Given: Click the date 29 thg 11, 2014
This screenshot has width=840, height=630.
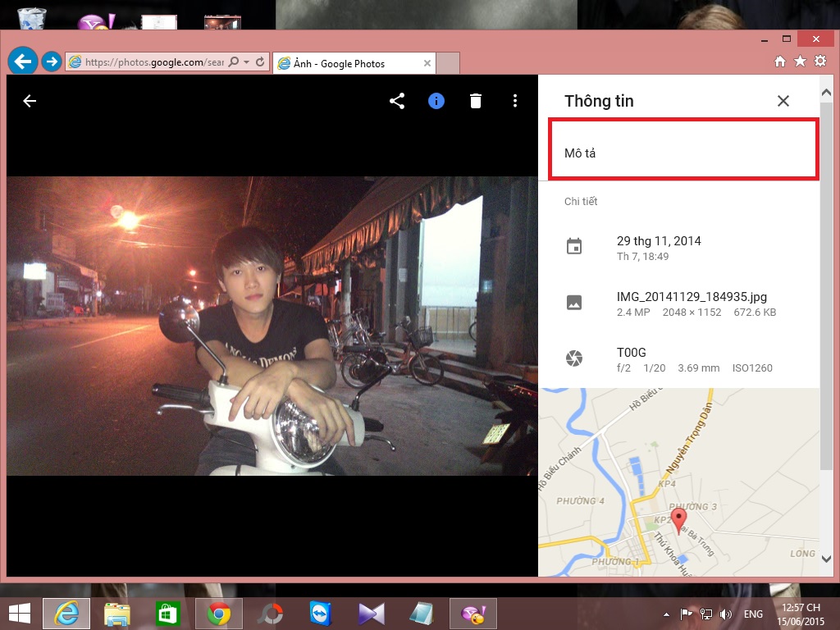Looking at the screenshot, I should (x=659, y=241).
